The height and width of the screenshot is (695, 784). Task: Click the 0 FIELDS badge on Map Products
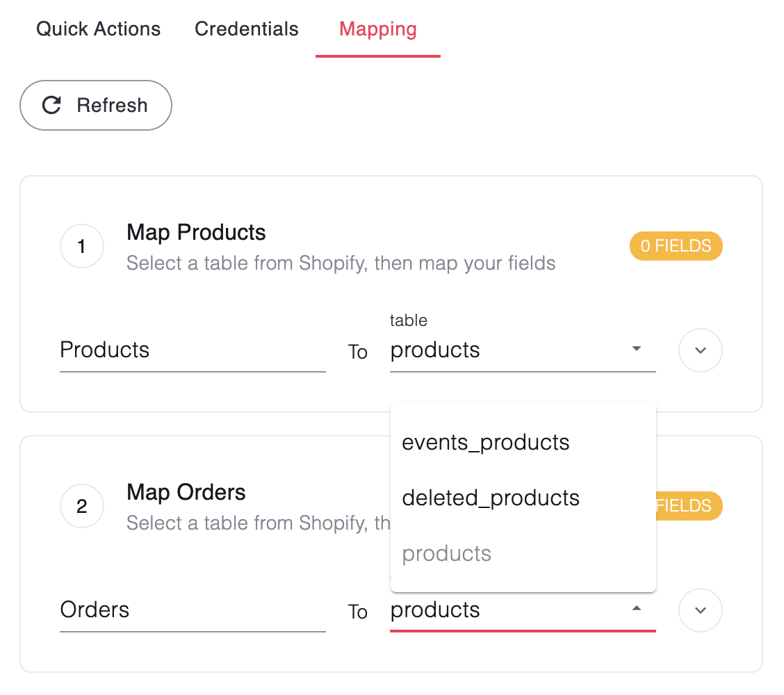click(x=676, y=246)
